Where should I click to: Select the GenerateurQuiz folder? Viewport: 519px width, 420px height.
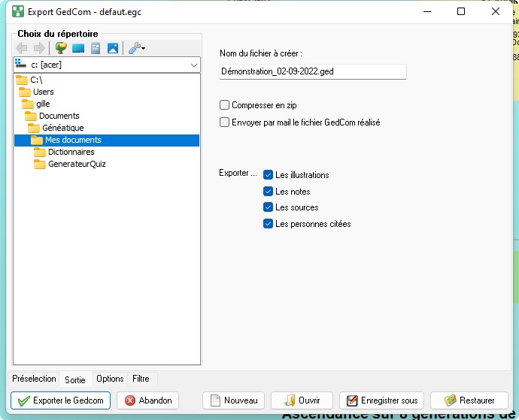click(70, 164)
